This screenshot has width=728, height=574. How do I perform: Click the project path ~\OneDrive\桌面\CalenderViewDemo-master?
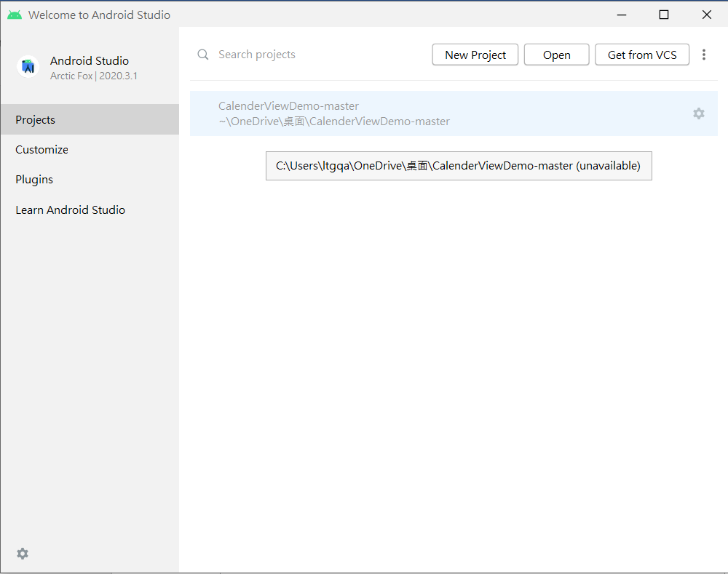(x=334, y=121)
